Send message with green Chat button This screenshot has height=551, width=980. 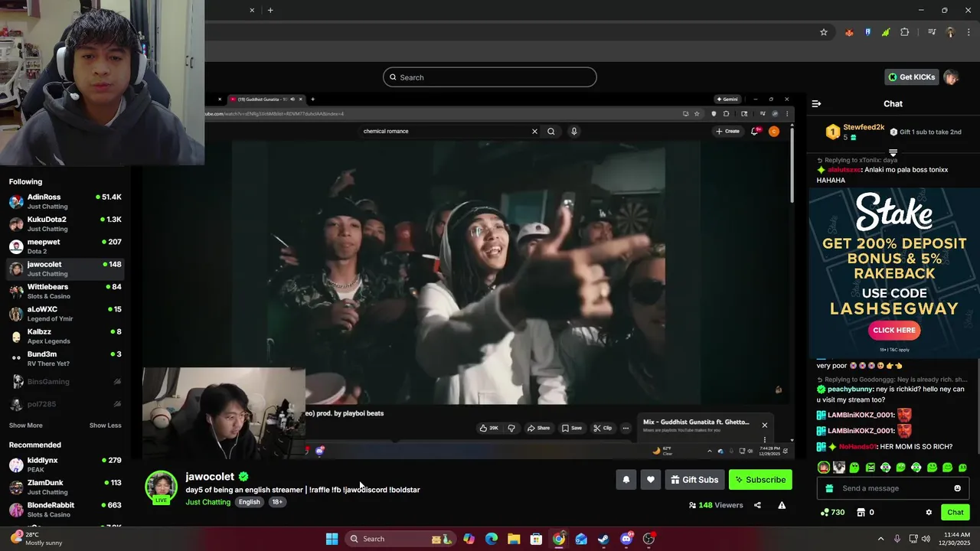[955, 512]
